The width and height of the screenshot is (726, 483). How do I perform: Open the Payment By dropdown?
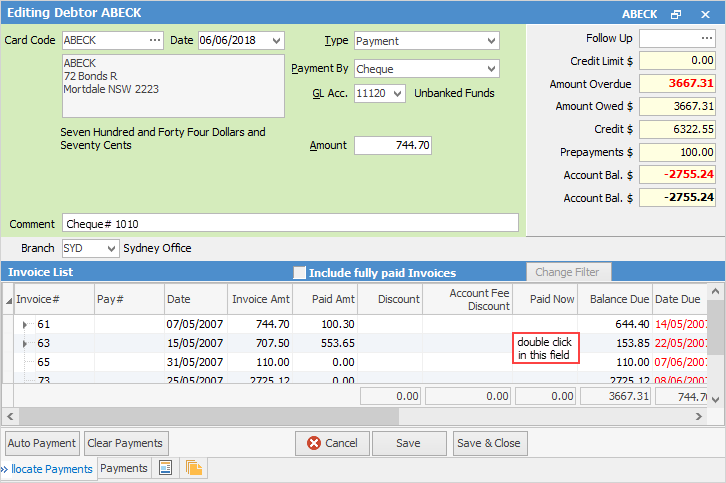pyautogui.click(x=491, y=69)
